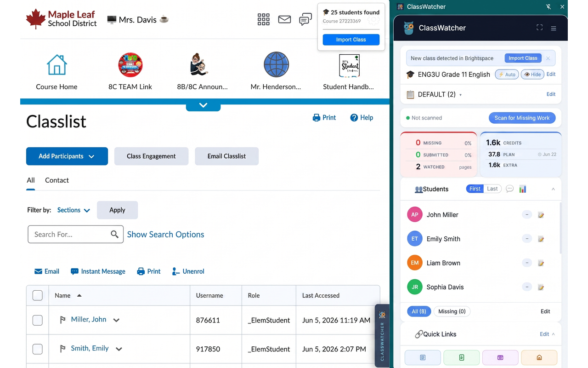Screen dimensions: 588x368
Task: Select the Missing (0) filter pill
Action: coord(452,311)
